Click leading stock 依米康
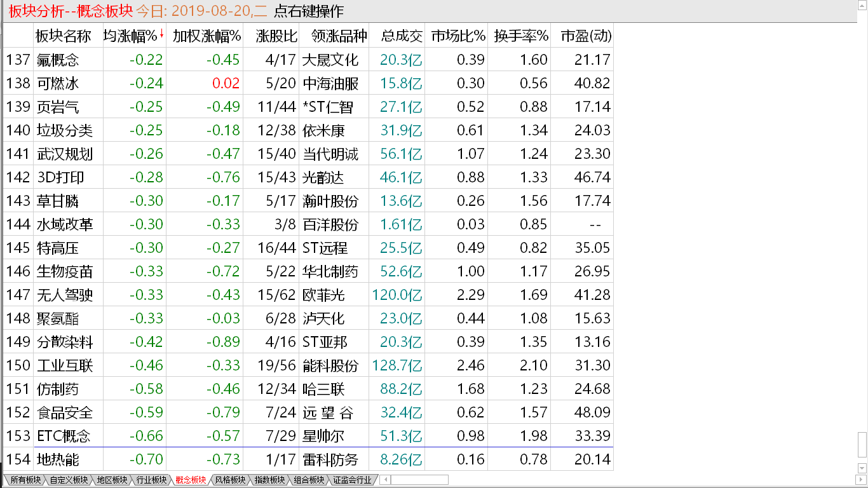This screenshot has width=868, height=488. [323, 130]
